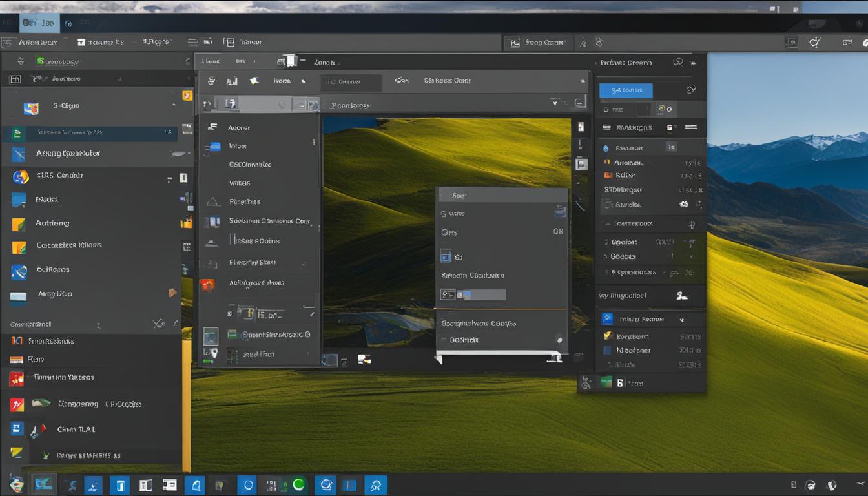Choose the Votes item from the open menu
The image size is (868, 496).
click(x=240, y=183)
